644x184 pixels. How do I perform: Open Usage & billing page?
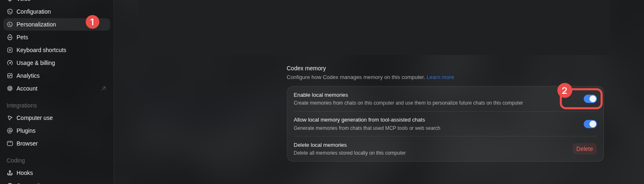pyautogui.click(x=57, y=63)
